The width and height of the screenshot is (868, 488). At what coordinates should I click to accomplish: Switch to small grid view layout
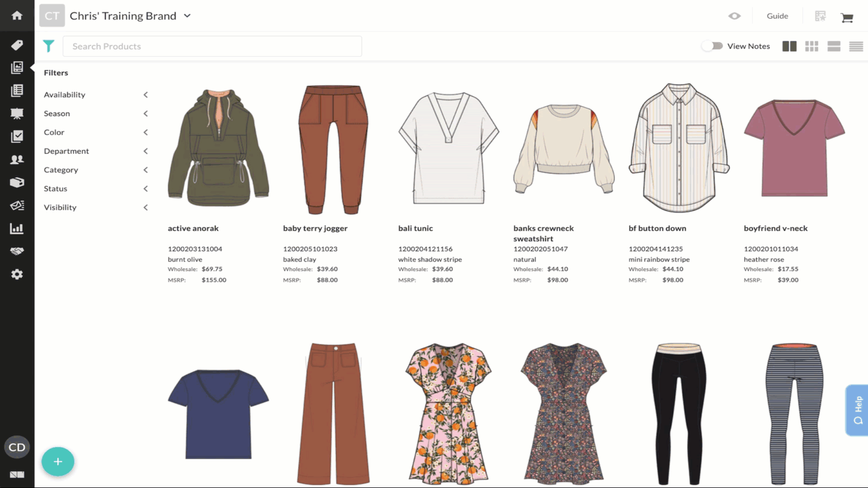point(811,46)
